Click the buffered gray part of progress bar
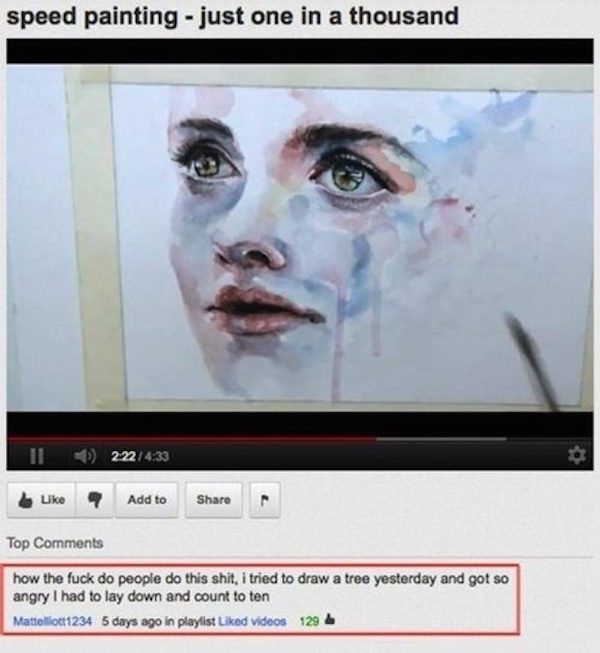This screenshot has width=600, height=653. pyautogui.click(x=441, y=439)
